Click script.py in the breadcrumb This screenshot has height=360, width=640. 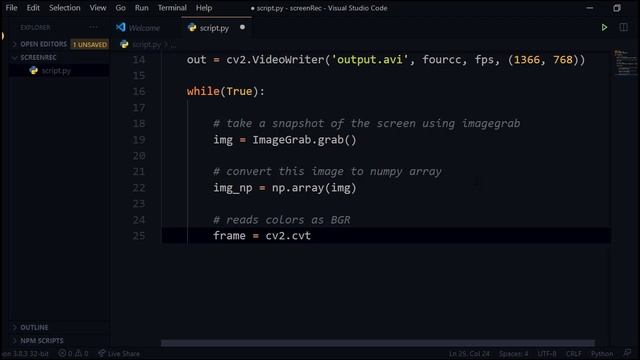pos(147,44)
